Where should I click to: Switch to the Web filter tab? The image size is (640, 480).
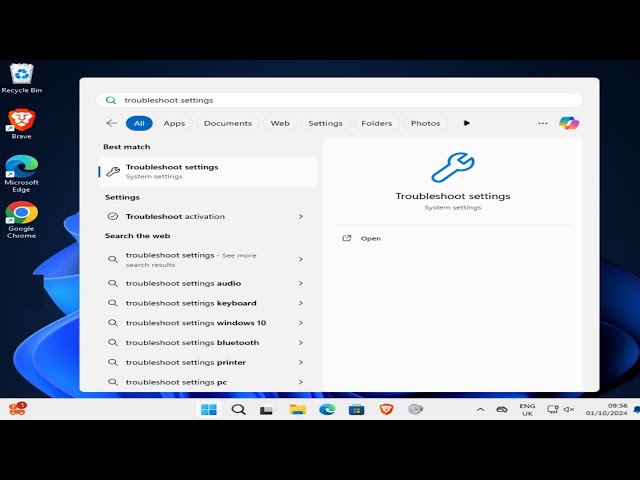280,123
